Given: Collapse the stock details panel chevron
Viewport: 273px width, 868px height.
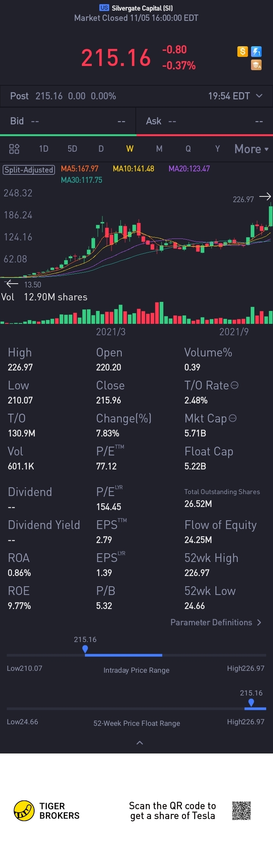Looking at the screenshot, I should coord(140,743).
